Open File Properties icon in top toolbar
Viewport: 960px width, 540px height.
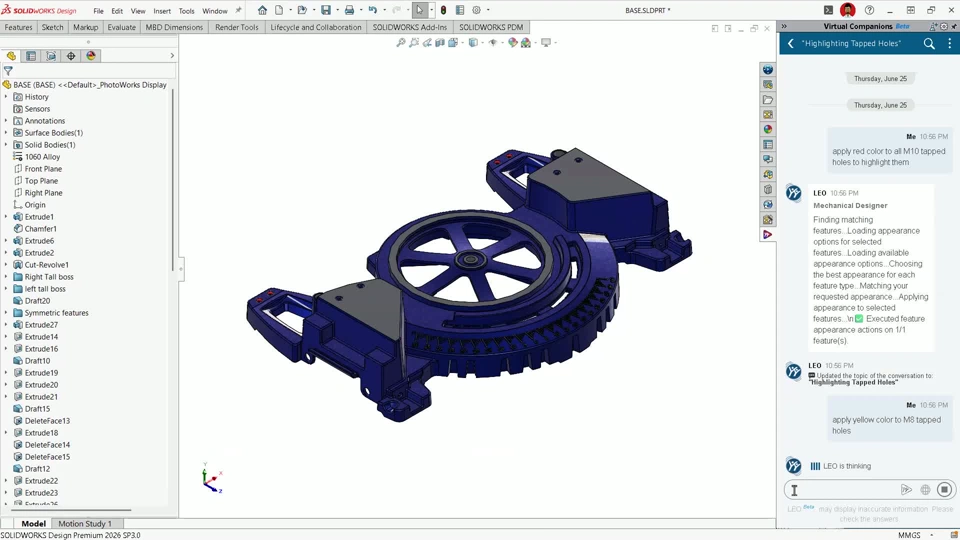pyautogui.click(x=460, y=10)
